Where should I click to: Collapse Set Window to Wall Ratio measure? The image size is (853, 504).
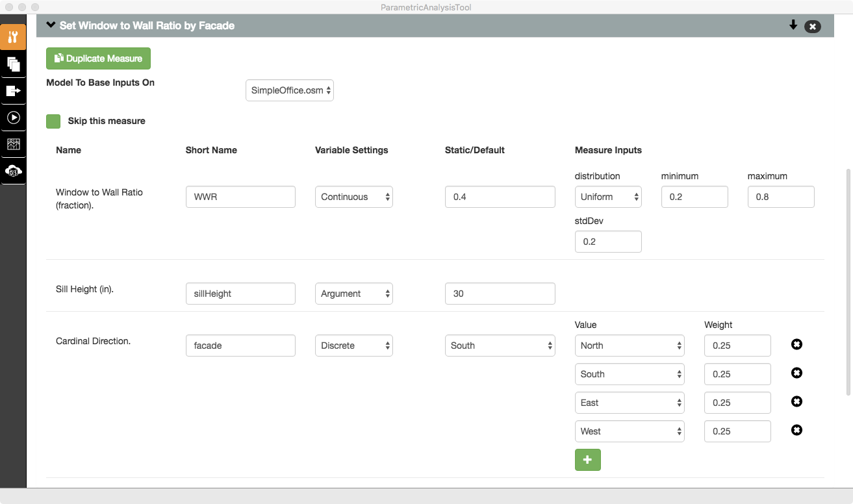coord(51,25)
